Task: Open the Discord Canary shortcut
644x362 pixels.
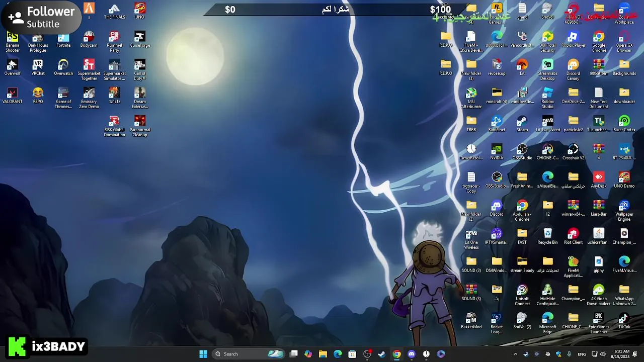Action: click(x=573, y=70)
